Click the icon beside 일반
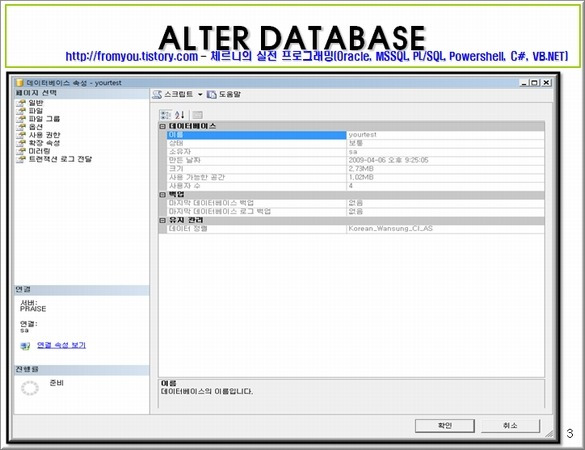 [x=21, y=103]
